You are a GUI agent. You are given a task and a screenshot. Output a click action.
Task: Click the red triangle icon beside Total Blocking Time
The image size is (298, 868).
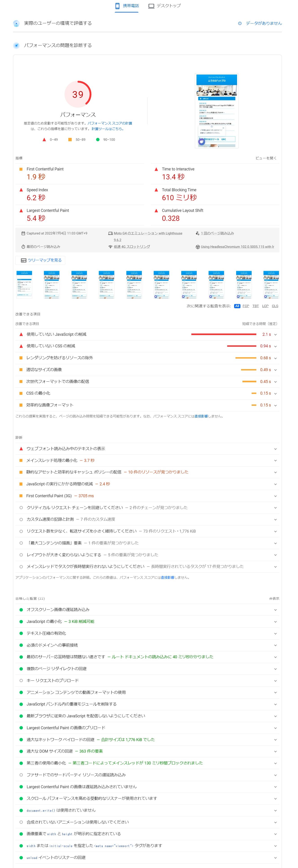156,190
